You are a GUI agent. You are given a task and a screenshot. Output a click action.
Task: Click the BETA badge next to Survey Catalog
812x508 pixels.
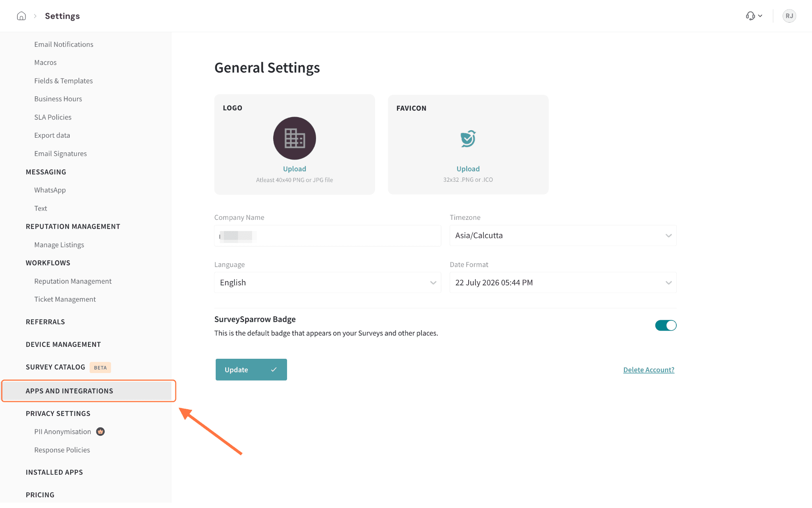[100, 368]
